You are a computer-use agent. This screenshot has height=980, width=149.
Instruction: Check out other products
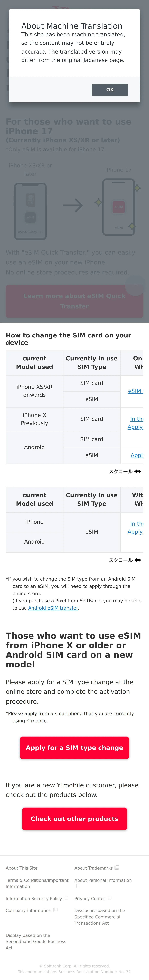point(74,819)
